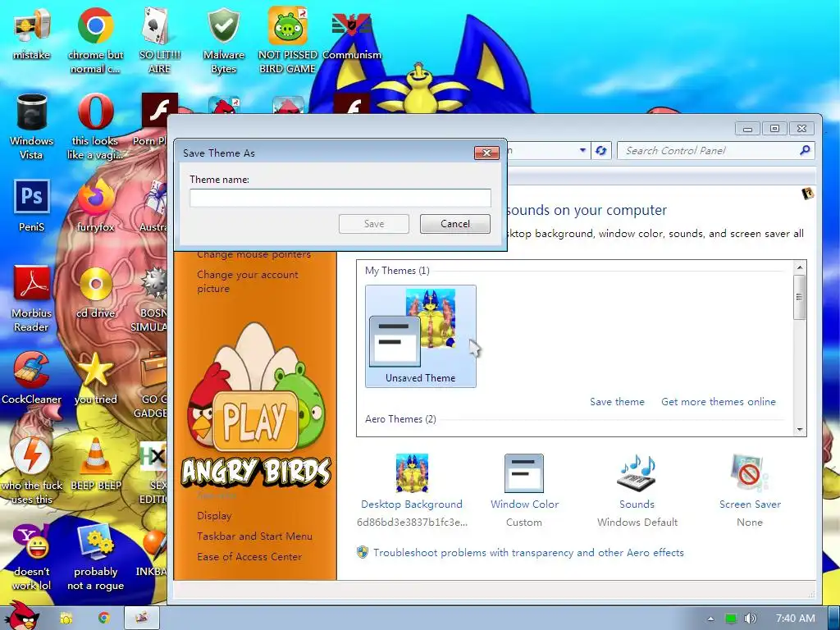This screenshot has width=840, height=630.
Task: Click the Save button in dialog
Action: click(374, 224)
